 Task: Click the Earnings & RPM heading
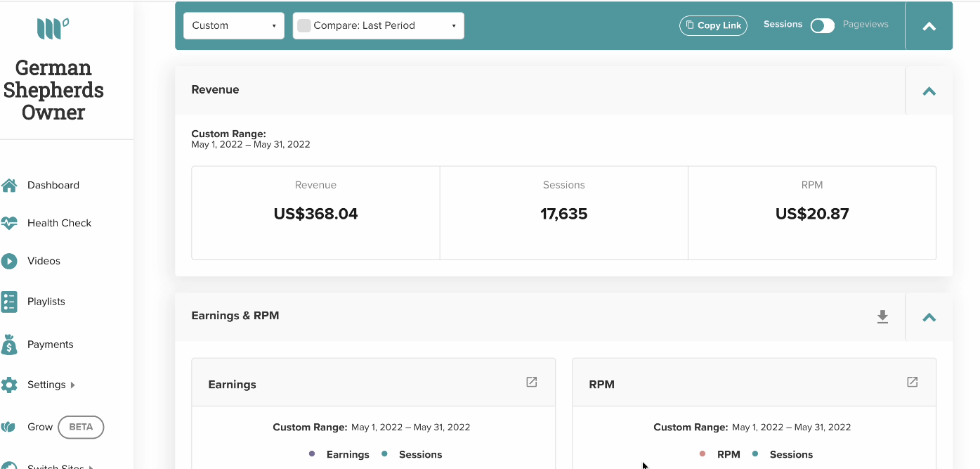[x=235, y=316]
